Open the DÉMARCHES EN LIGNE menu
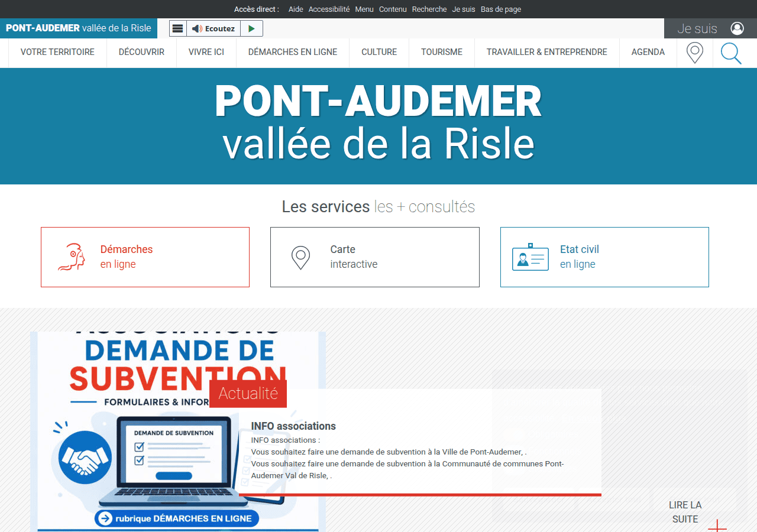The width and height of the screenshot is (757, 532). (x=293, y=52)
